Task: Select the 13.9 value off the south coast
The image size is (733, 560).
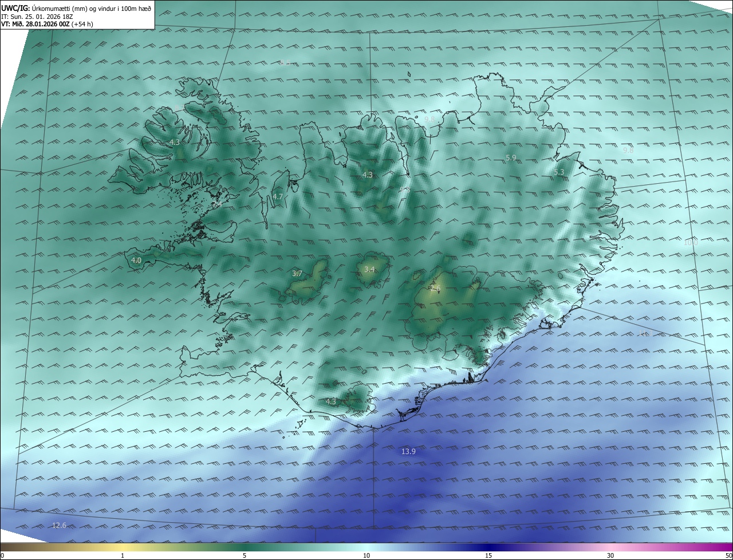Action: pyautogui.click(x=408, y=452)
